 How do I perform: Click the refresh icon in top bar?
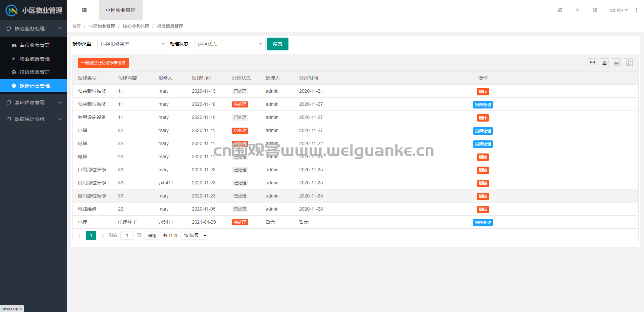[560, 10]
